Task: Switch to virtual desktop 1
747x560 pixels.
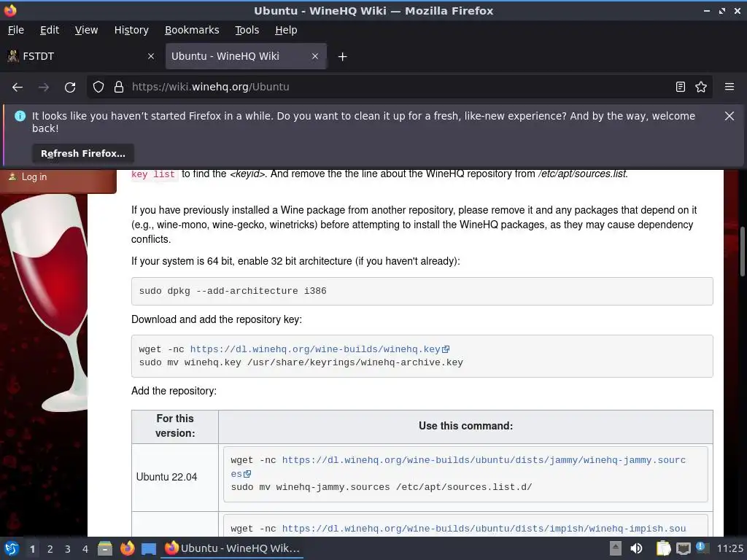Action: click(32, 549)
